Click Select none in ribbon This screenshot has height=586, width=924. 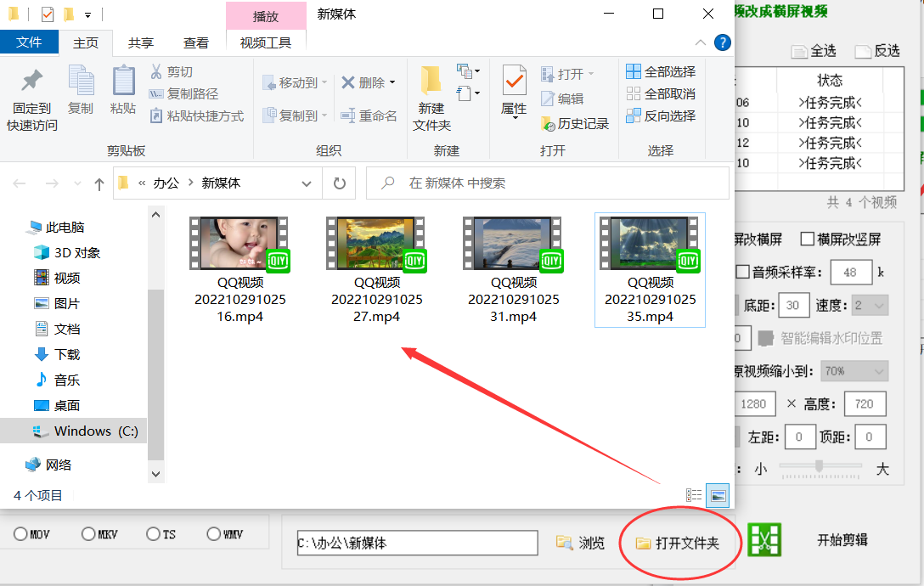661,93
